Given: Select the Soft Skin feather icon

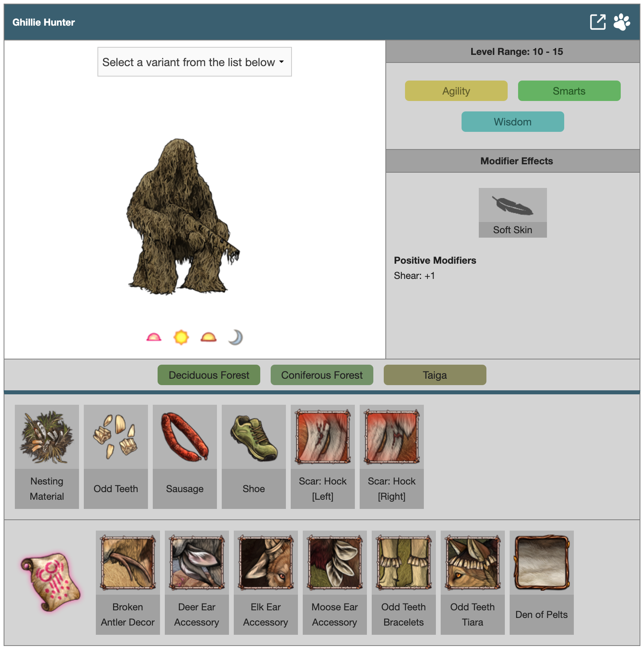Looking at the screenshot, I should 512,206.
